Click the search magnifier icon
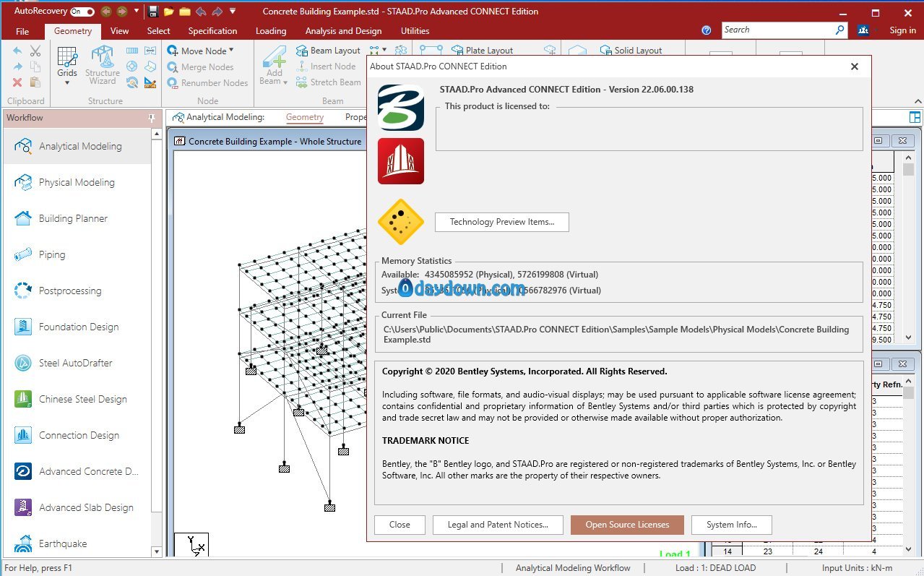The width and height of the screenshot is (924, 576). tap(840, 30)
